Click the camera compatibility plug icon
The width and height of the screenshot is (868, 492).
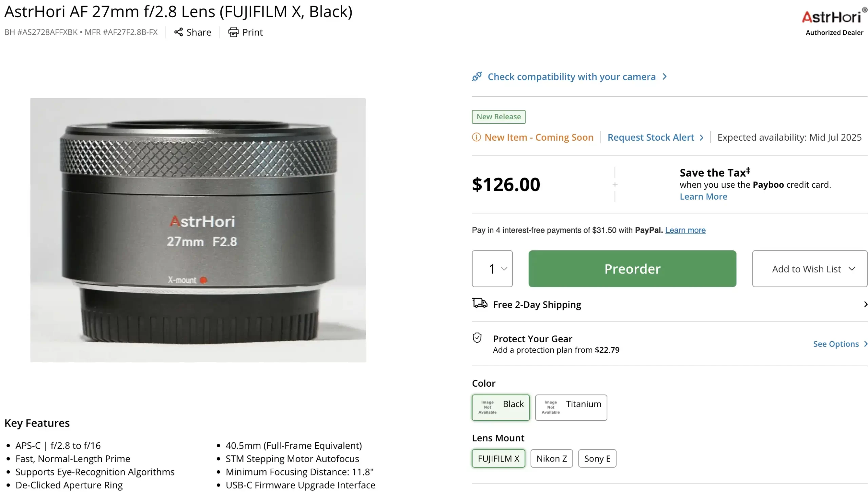click(477, 77)
